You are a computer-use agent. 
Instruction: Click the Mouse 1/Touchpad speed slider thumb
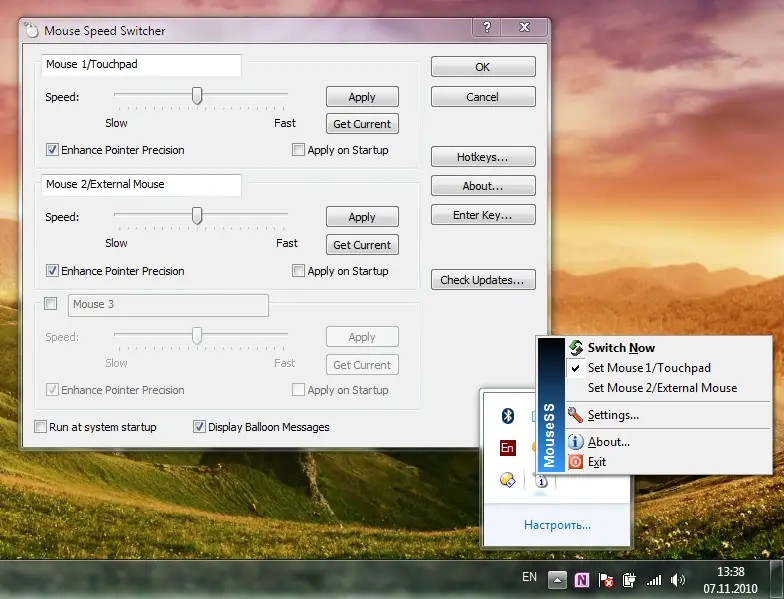point(197,96)
